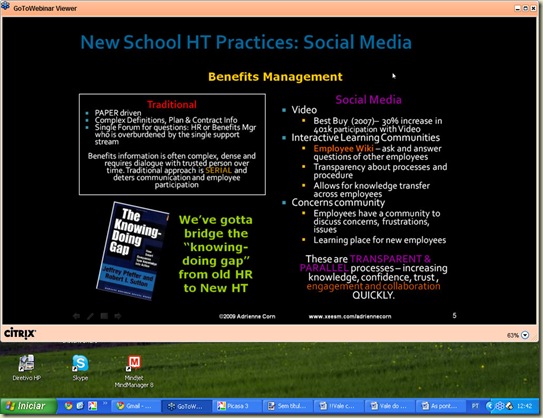Click the New School HT Practices title
The width and height of the screenshot is (543, 418).
(x=246, y=42)
